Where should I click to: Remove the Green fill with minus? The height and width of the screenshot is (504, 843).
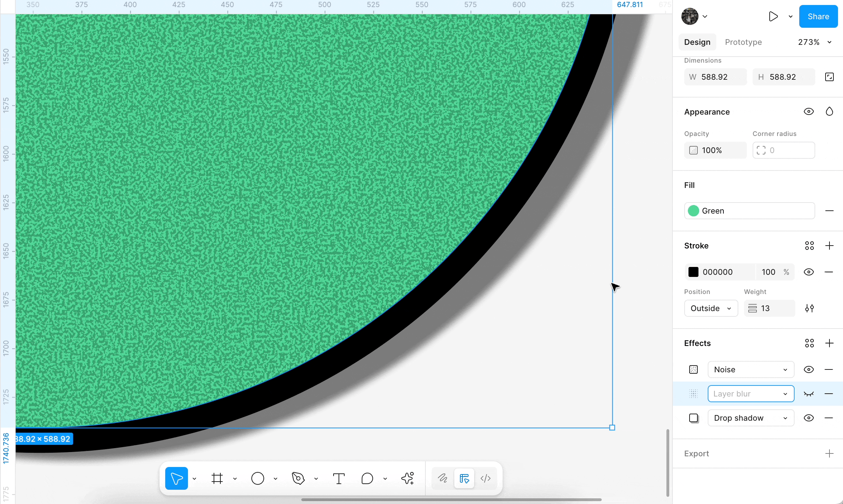(x=829, y=211)
